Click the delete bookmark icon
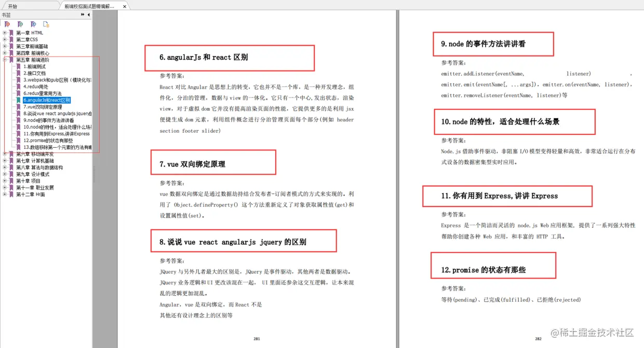 tap(7, 24)
